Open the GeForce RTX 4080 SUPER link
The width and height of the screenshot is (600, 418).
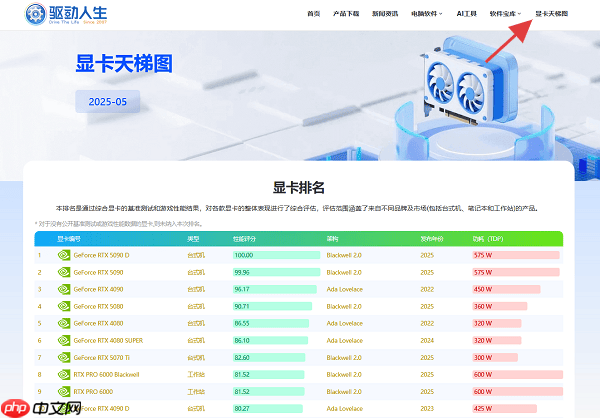[108, 340]
